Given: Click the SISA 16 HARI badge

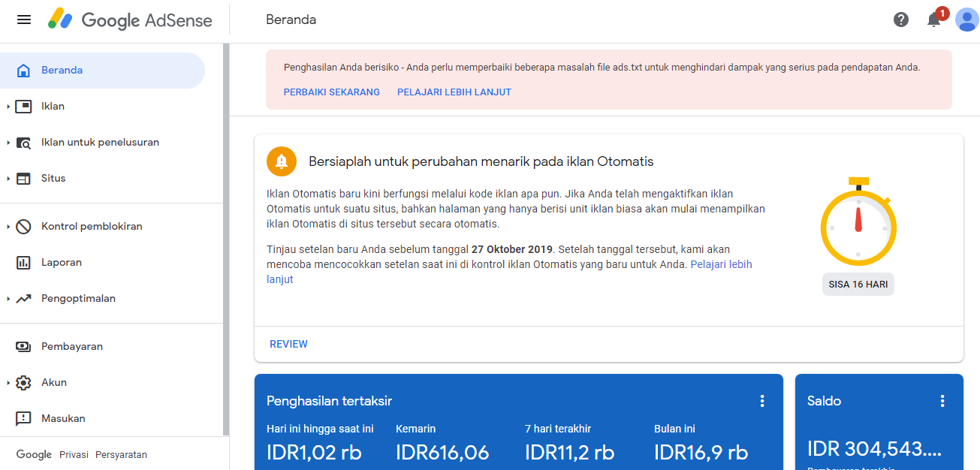Looking at the screenshot, I should point(858,285).
